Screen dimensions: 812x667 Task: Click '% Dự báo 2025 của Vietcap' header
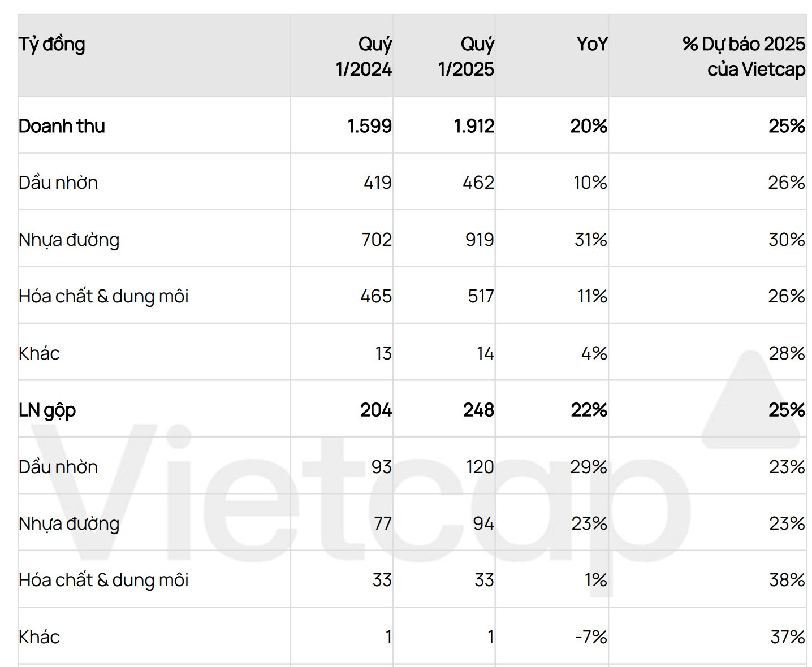point(744,56)
